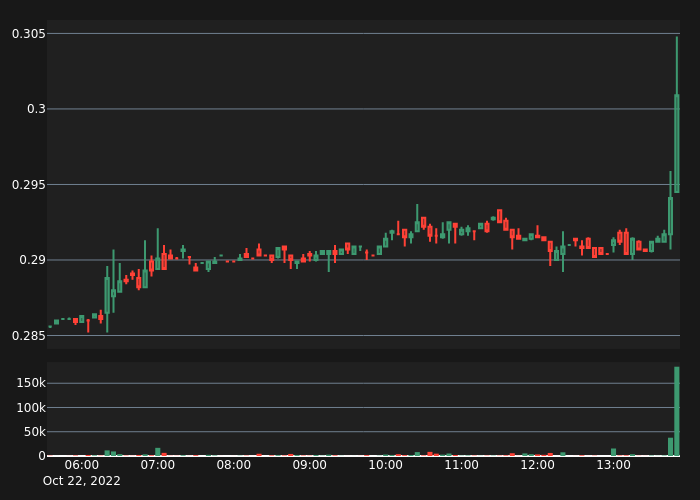Viewport: 700px width, 500px height.
Task: Click the 0.285 price axis label
Action: [x=29, y=336]
